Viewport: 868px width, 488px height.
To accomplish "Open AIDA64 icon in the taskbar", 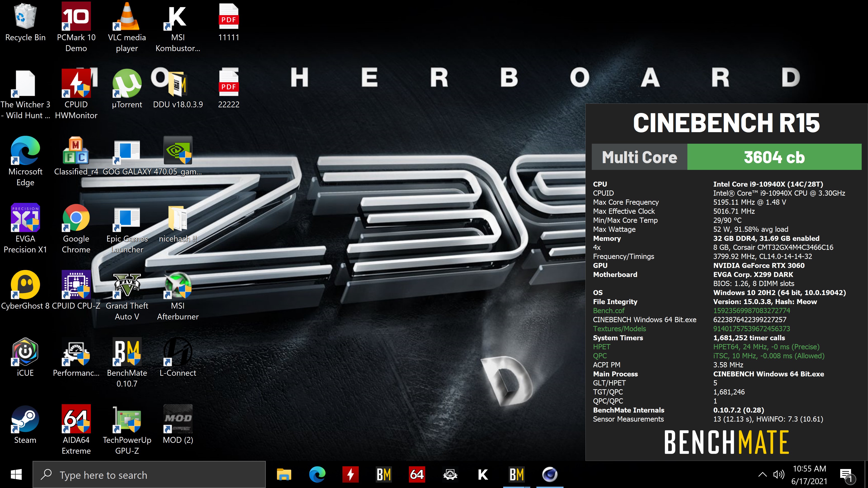I will click(416, 474).
